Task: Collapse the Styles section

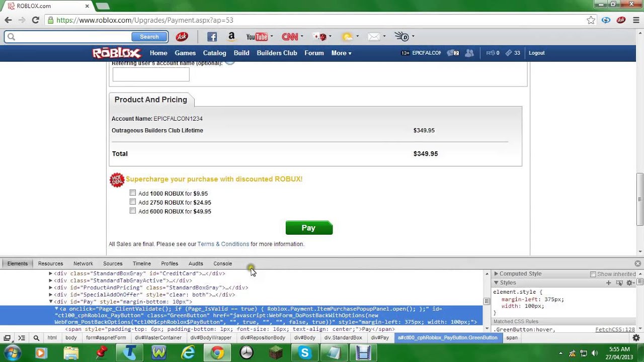Action: [x=496, y=283]
